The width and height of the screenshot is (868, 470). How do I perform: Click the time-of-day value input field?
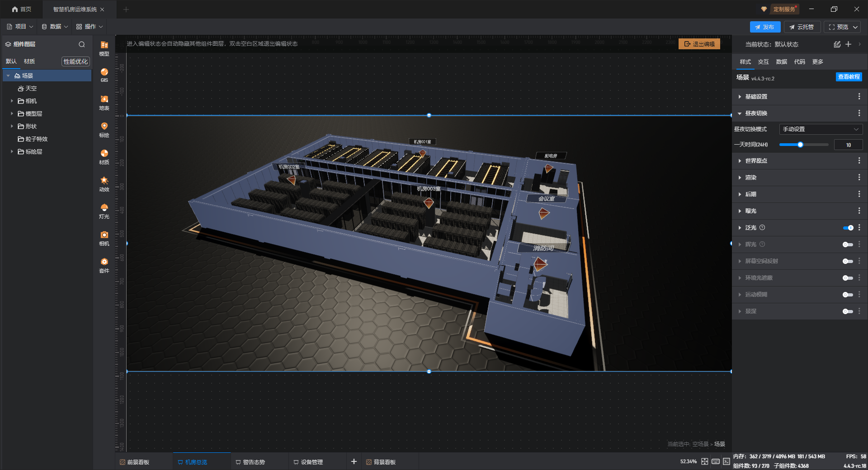(x=848, y=145)
